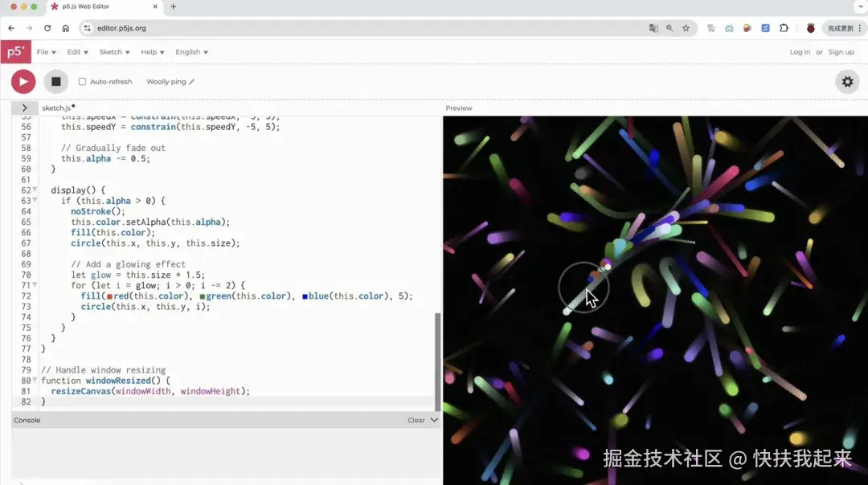The height and width of the screenshot is (485, 868).
Task: Open a new browser tab
Action: [174, 6]
